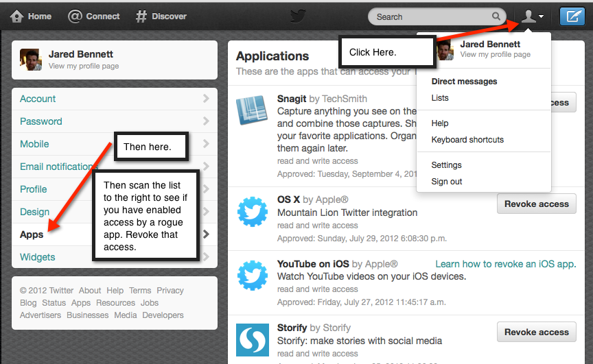Open Direct messages from the dropdown
The height and width of the screenshot is (364, 593).
tap(464, 82)
